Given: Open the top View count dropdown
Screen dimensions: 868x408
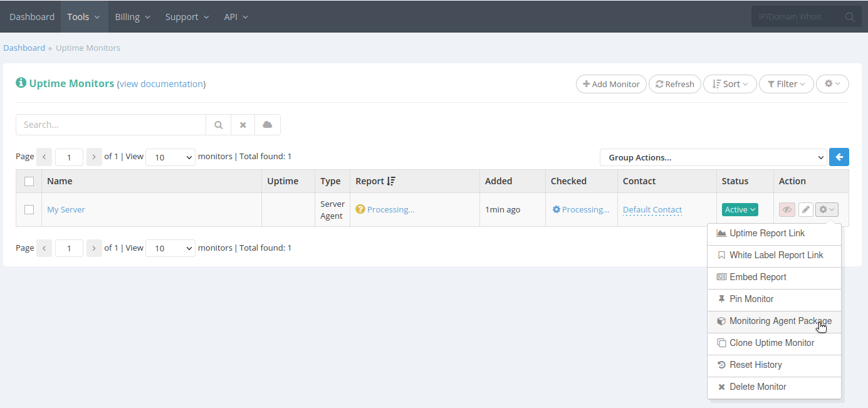Looking at the screenshot, I should [x=170, y=157].
